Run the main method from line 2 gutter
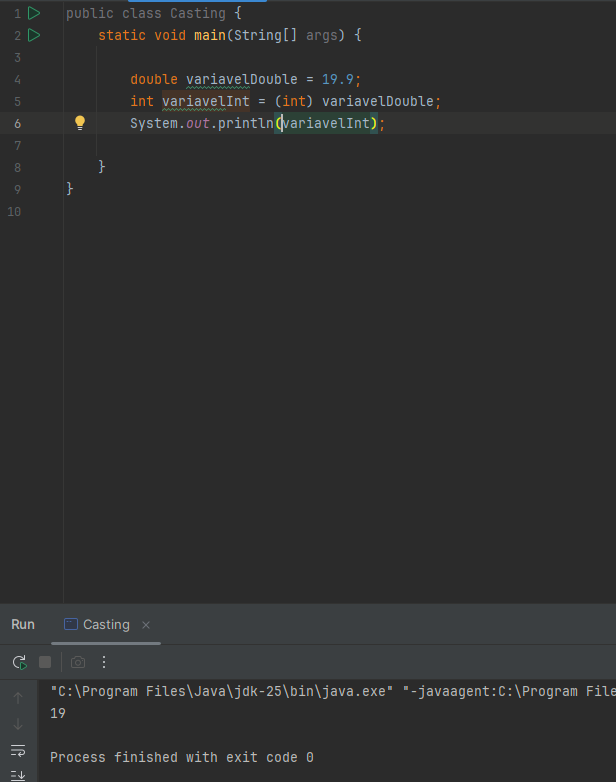616x782 pixels. click(x=34, y=35)
